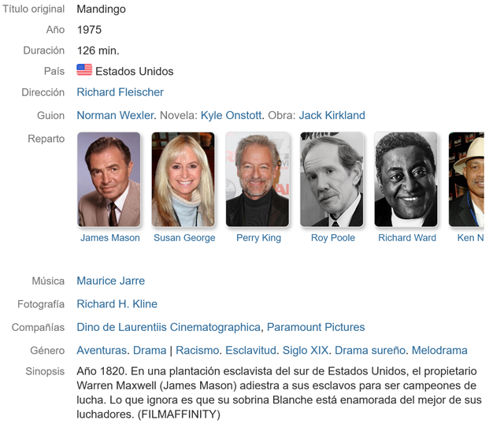Open Dino de Laurentiis Cinematographica link
The image size is (504, 435).
click(x=168, y=327)
